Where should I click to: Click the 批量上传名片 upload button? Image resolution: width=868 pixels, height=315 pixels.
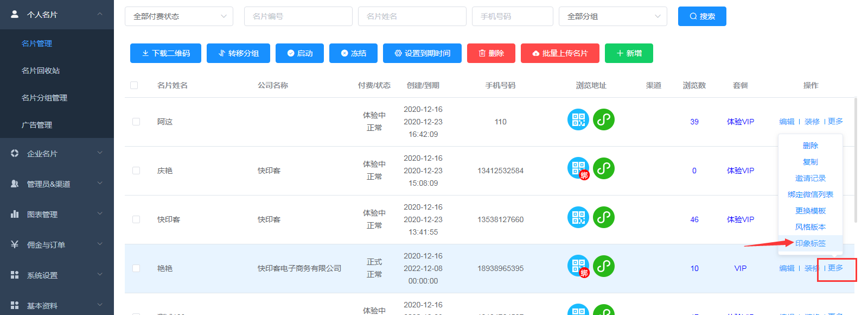click(x=560, y=53)
